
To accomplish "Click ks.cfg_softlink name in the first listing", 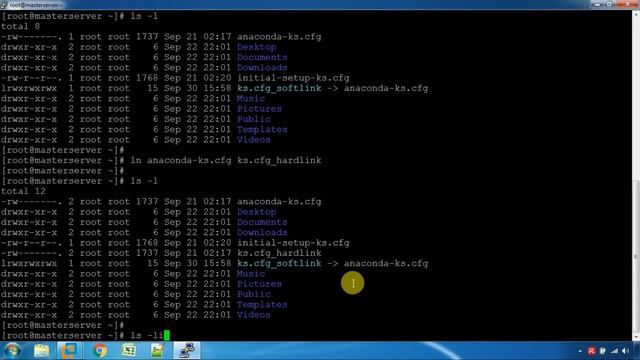I will 279,88.
